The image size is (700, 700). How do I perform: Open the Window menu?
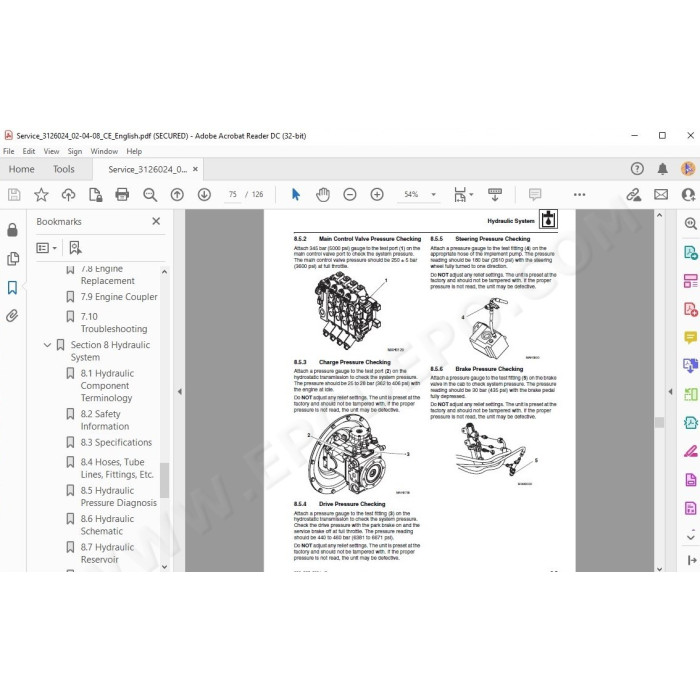104,151
